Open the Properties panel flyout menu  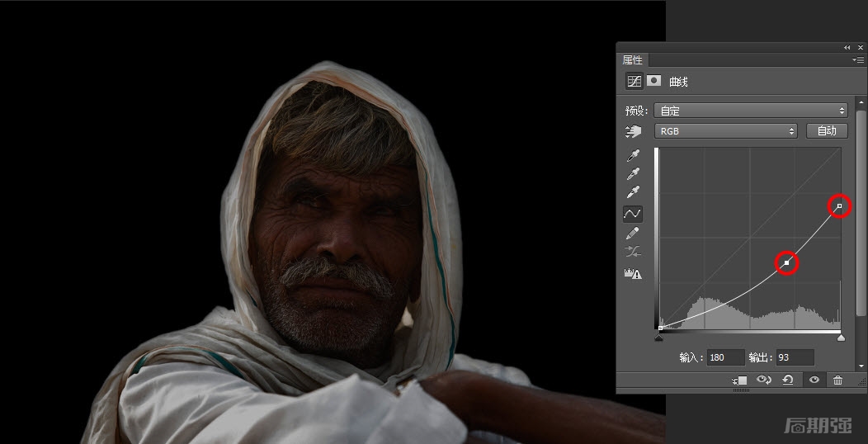click(858, 59)
